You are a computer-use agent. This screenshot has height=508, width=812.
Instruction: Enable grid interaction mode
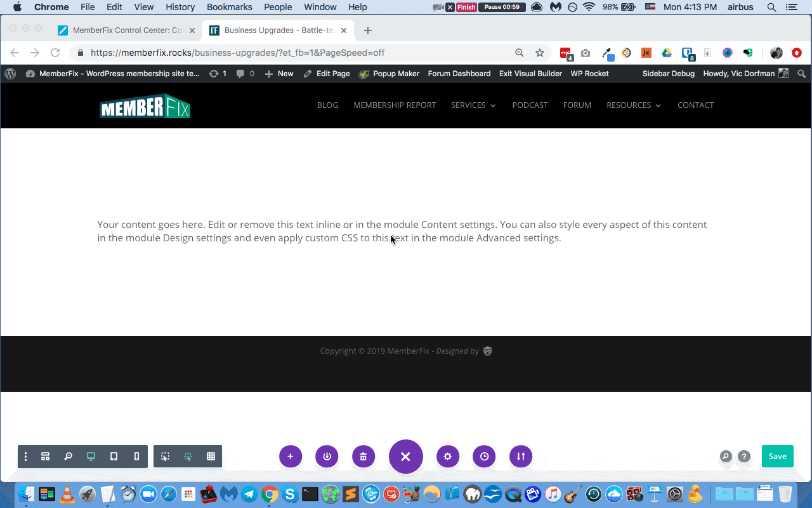click(x=211, y=457)
